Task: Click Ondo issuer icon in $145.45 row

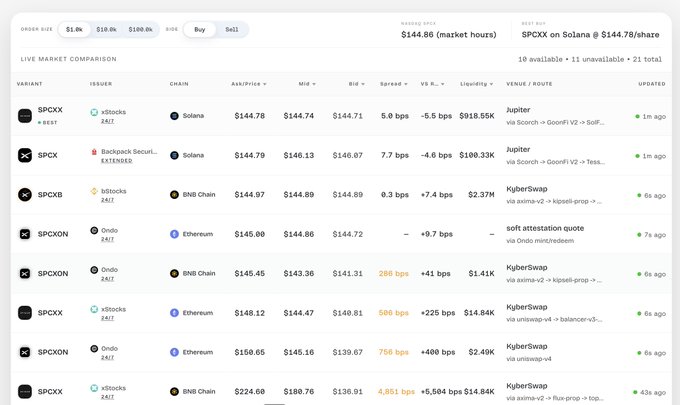Action: (94, 270)
